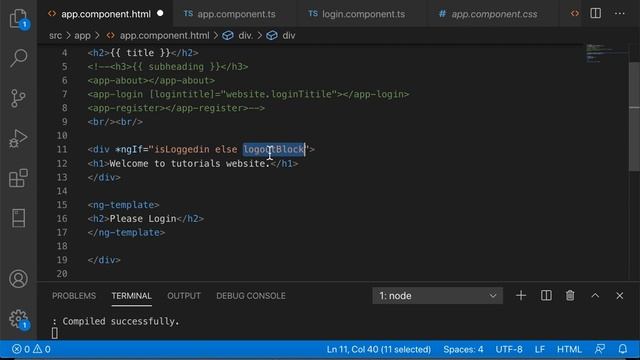Click 'isLoggedin' in ngIf expression
Viewport: 640px width, 360px height.
click(182, 149)
